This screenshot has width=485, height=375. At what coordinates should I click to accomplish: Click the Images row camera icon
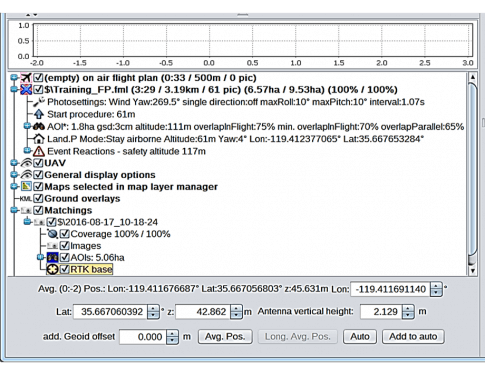(52, 246)
